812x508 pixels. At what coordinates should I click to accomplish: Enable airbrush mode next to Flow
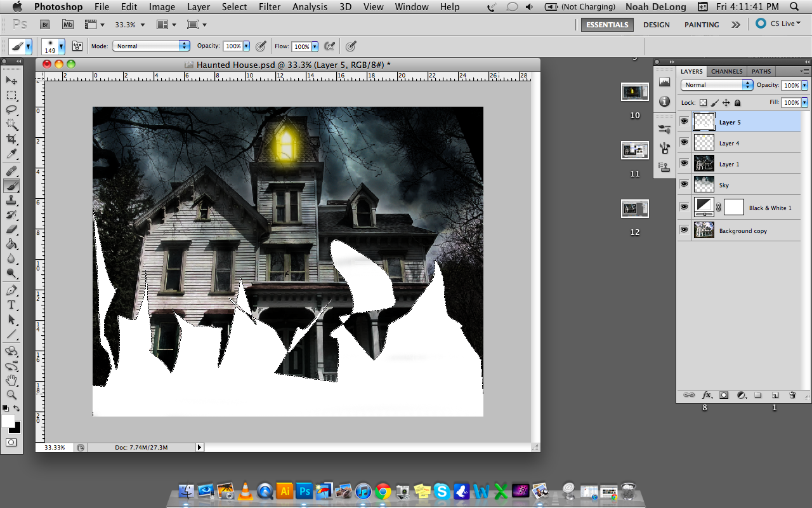tap(329, 46)
